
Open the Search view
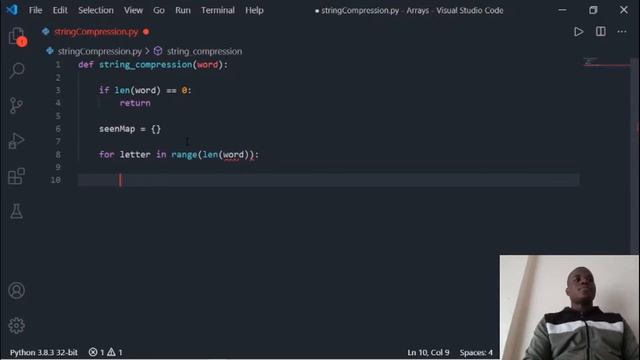tap(17, 70)
